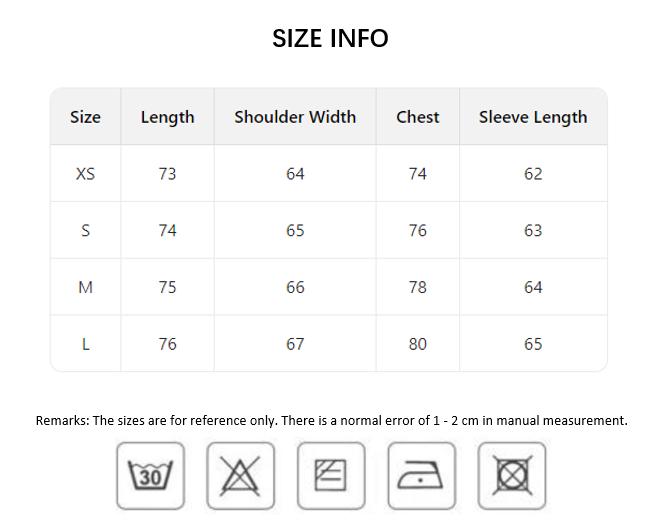Click the sleeve length value 62
This screenshot has height=529, width=671.
tap(533, 174)
